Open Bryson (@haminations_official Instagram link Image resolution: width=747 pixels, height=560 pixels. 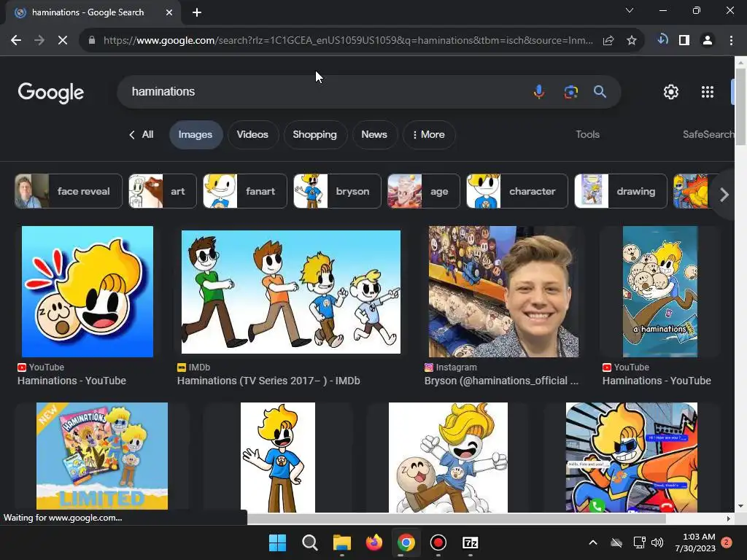click(x=501, y=381)
